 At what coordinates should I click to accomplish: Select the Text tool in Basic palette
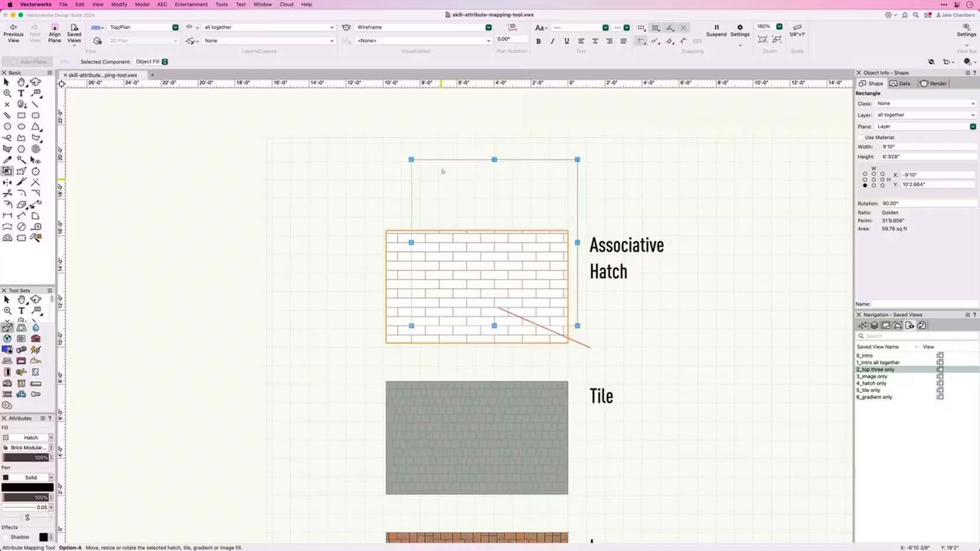tap(22, 93)
